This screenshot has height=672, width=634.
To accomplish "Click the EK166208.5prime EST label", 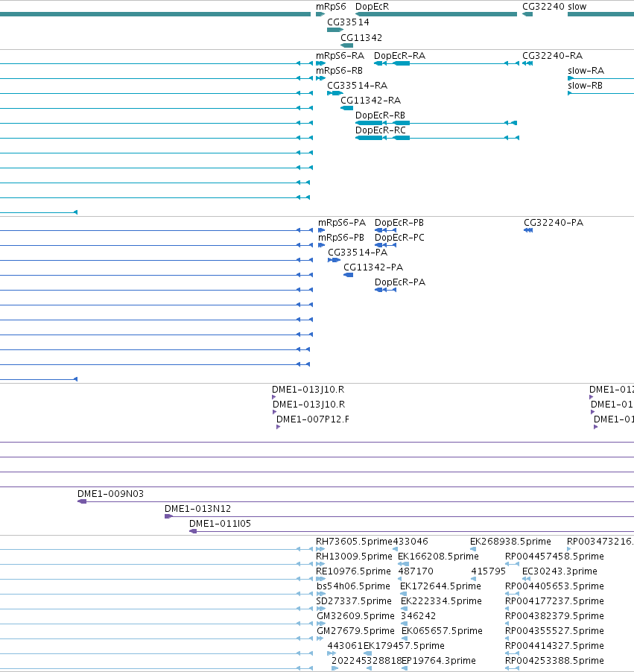I will 438,557.
